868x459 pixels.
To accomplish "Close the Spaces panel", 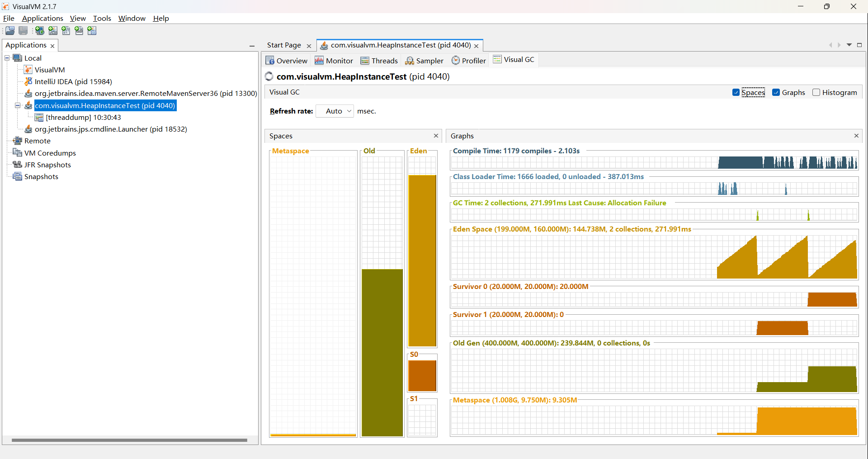I will coord(436,136).
